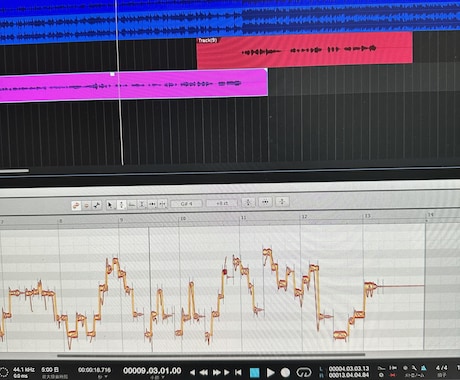This screenshot has height=380, width=460.
Task: Click the fast forward button
Action: pos(216,372)
